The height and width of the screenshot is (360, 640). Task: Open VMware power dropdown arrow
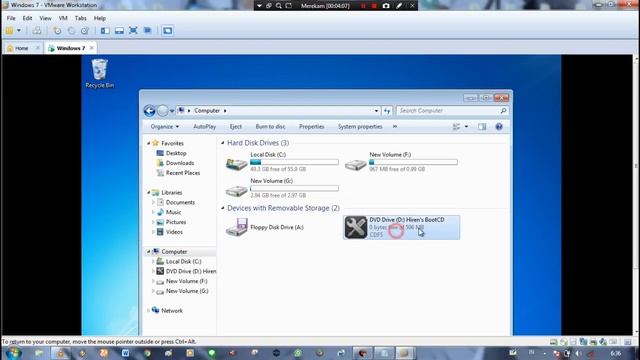19,31
